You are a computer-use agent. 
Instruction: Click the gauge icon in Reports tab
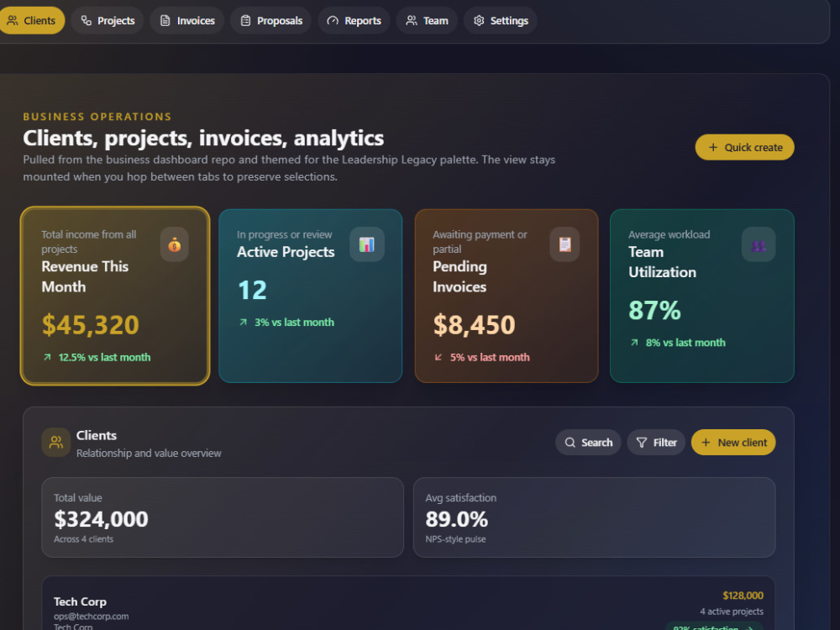333,20
